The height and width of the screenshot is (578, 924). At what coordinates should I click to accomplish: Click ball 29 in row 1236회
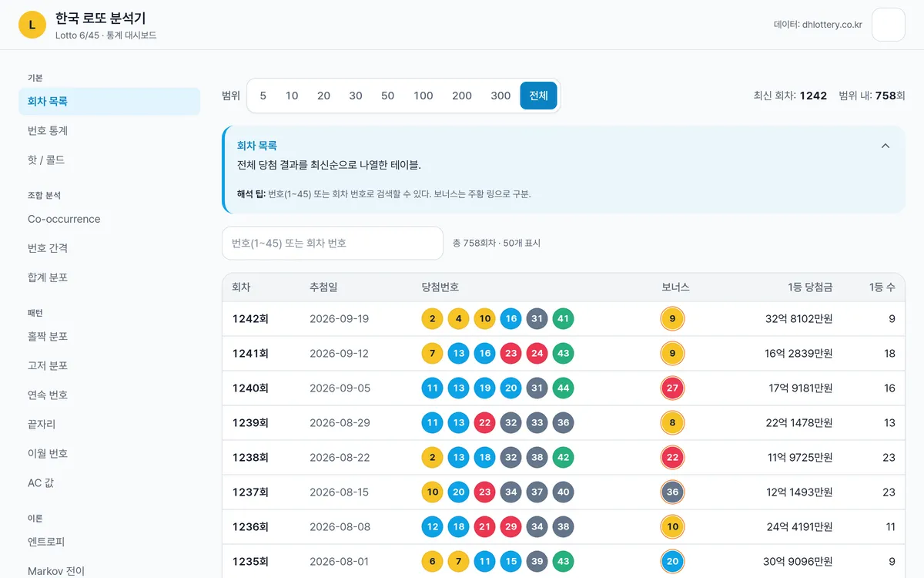pyautogui.click(x=511, y=526)
